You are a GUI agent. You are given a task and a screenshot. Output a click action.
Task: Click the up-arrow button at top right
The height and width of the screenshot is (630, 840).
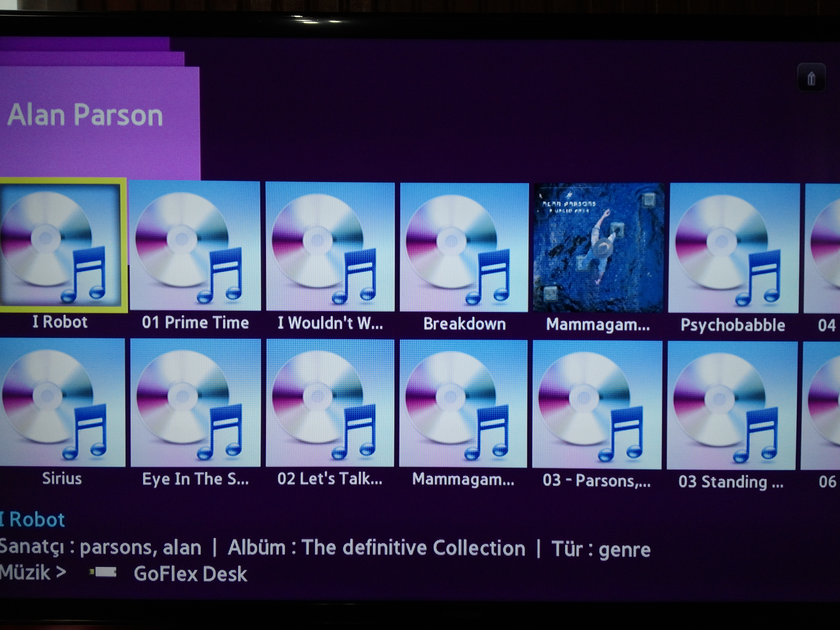coord(811,78)
